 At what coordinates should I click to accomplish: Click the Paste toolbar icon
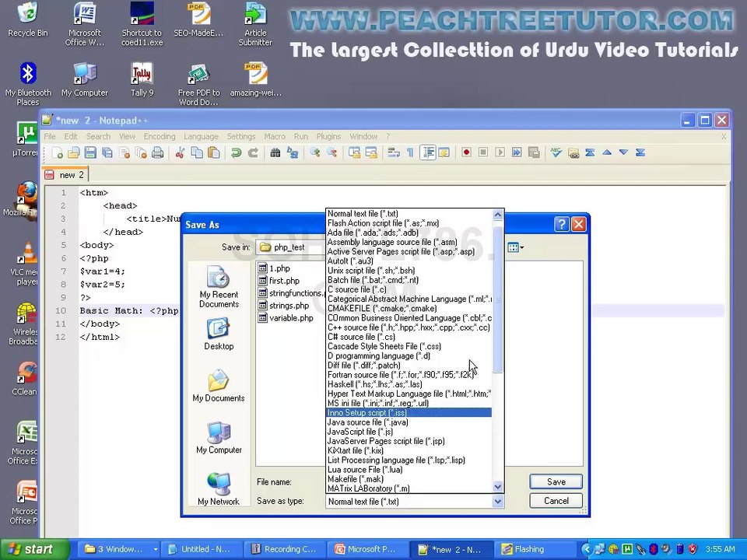214,153
